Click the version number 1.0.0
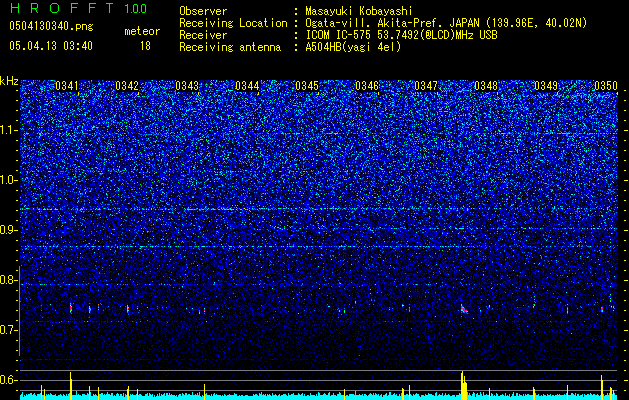This screenshot has height=400, width=629. click(136, 8)
